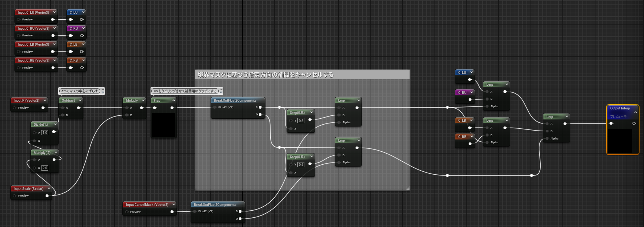Click the Divide(1,) node's B input pin
The image size is (644, 227).
click(34, 141)
